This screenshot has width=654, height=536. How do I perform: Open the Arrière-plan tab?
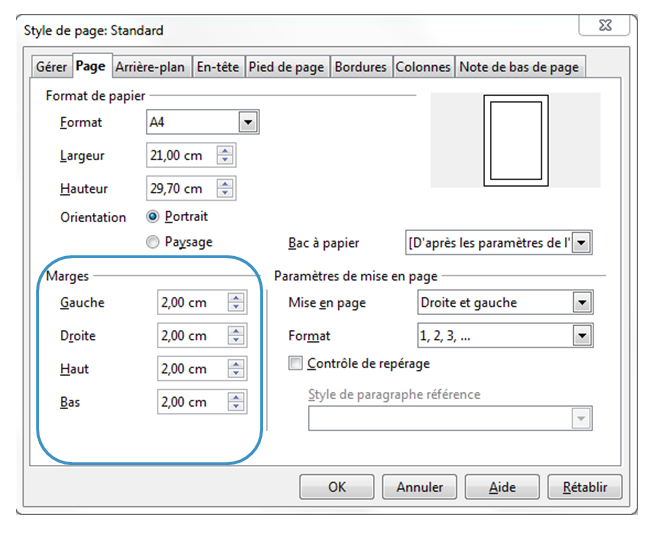(x=150, y=67)
